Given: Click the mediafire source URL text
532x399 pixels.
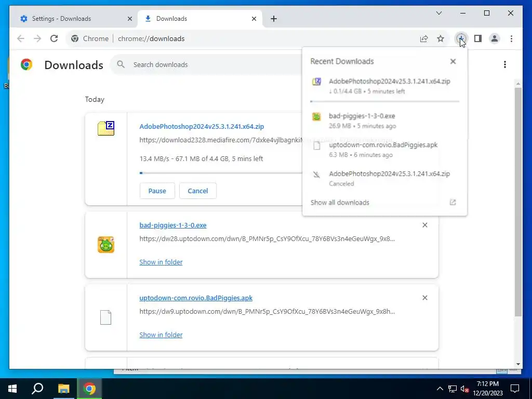Looking at the screenshot, I should pos(220,140).
